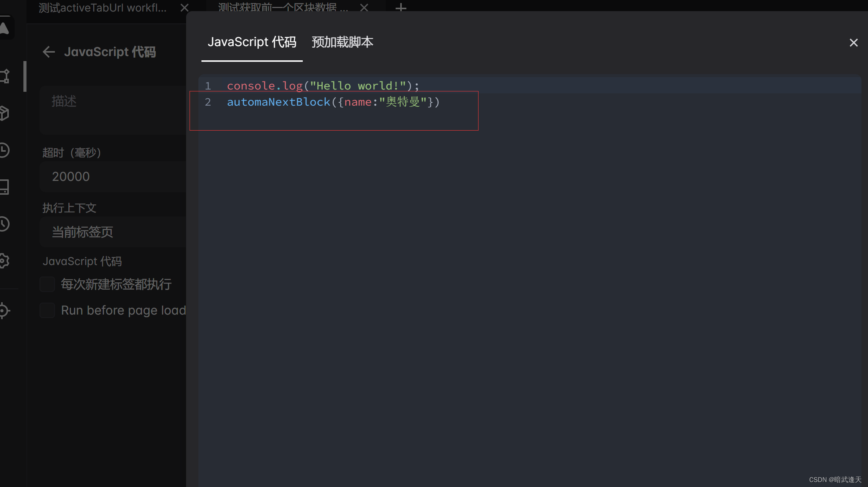The width and height of the screenshot is (868, 487).
Task: Open the workflows icon in sidebar
Action: (5, 76)
